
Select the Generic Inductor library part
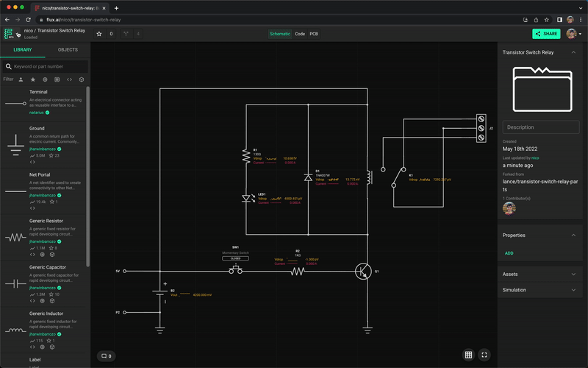(43, 330)
